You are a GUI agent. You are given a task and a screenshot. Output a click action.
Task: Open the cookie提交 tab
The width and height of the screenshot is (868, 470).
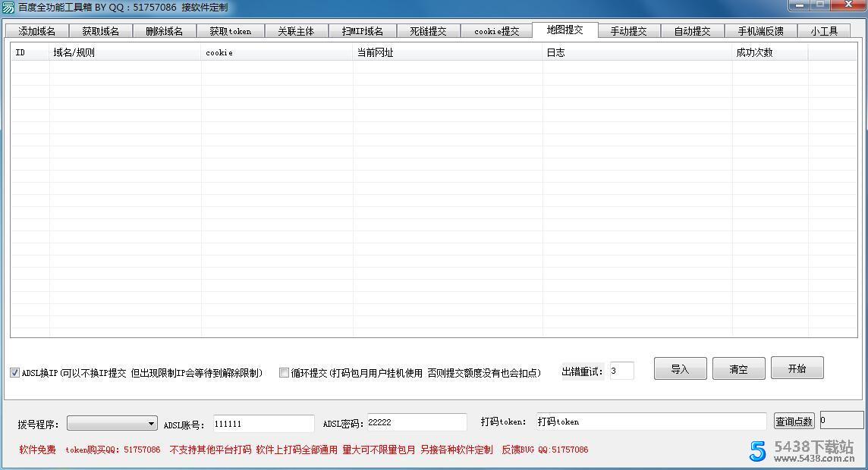[496, 31]
